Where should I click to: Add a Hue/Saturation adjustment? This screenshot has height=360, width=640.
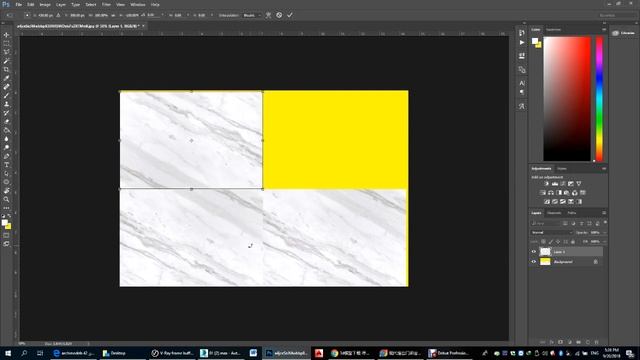click(542, 193)
